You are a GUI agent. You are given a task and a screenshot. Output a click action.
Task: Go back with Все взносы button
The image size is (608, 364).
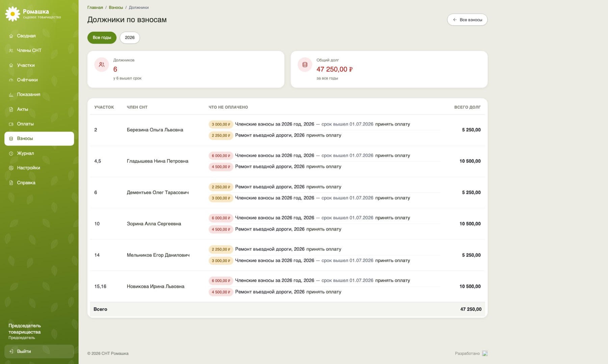467,20
